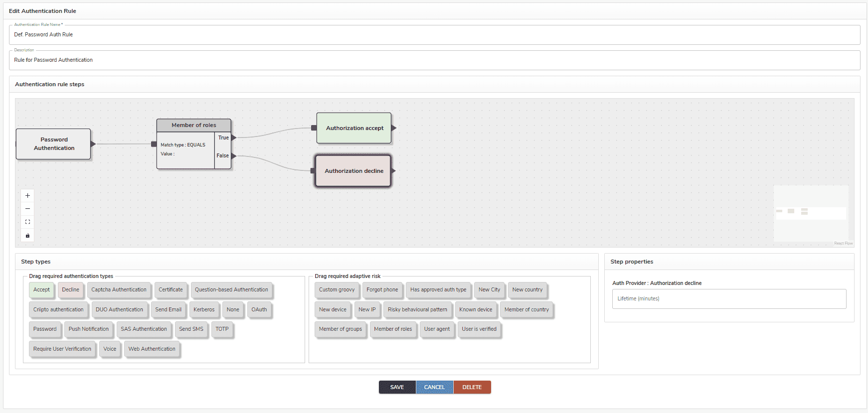Focus the Authentication Rule Name field
Screen dimensions: 868x413
pos(434,35)
